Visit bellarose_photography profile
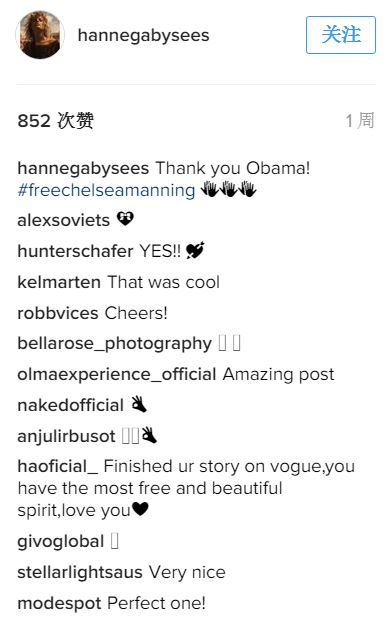The image size is (388, 625). tap(114, 344)
